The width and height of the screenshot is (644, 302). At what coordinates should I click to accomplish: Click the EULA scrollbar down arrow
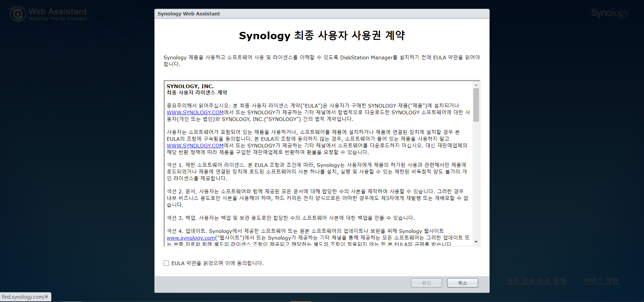pyautogui.click(x=476, y=242)
